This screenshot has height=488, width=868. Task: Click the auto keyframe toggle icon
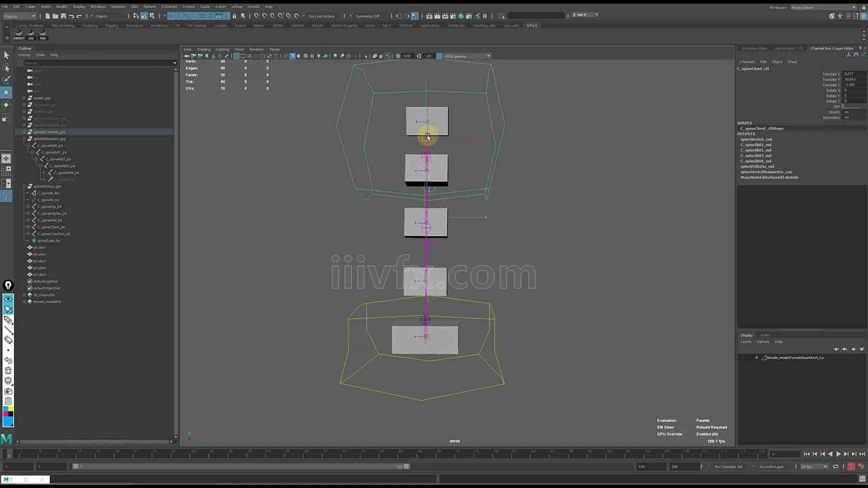click(851, 467)
